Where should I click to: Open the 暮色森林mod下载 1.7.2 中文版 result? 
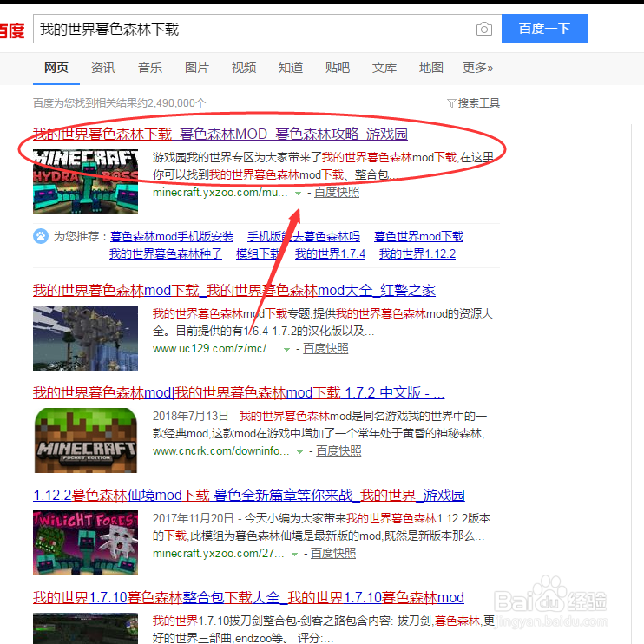(x=239, y=392)
